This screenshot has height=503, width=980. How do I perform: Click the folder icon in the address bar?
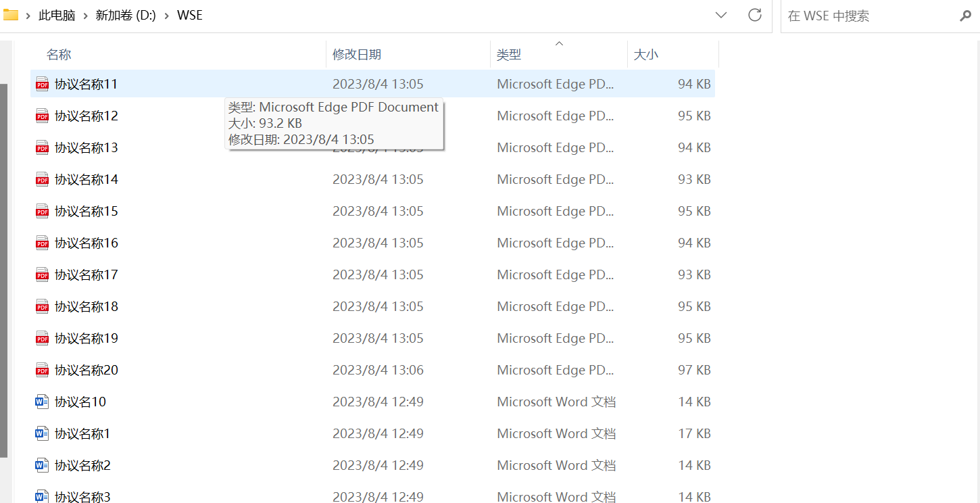11,15
